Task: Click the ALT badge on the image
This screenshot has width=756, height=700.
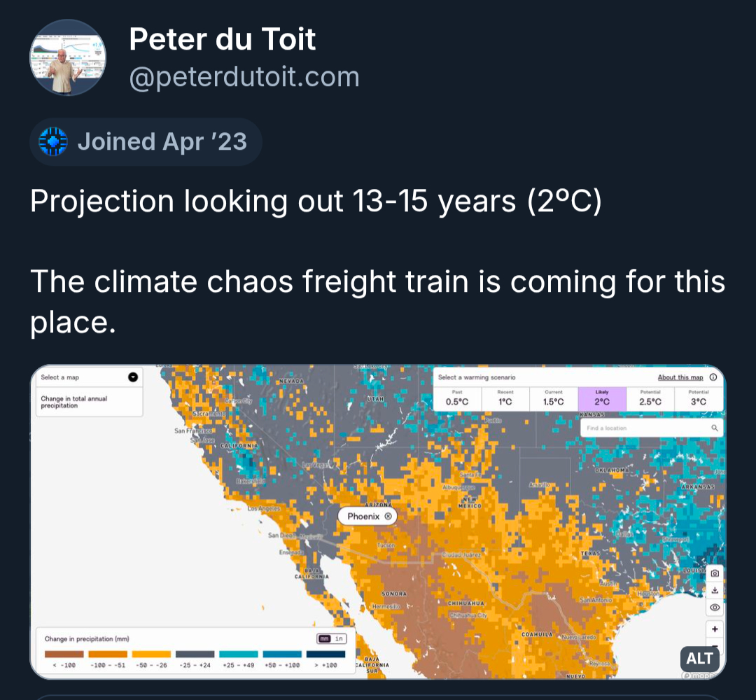Action: pyautogui.click(x=699, y=658)
